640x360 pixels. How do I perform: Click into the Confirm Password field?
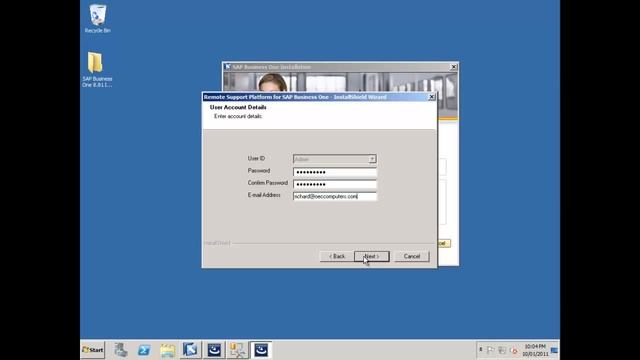pyautogui.click(x=335, y=184)
